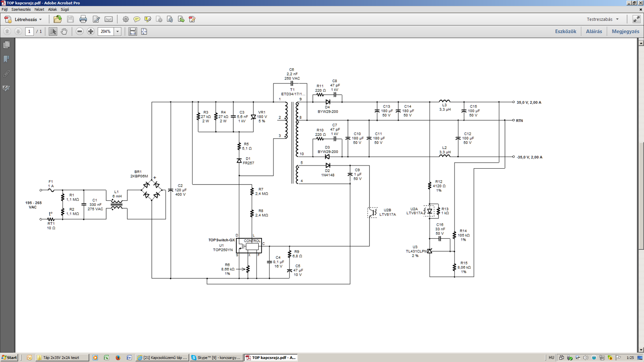Open the Megjegyzés pane
Image resolution: width=644 pixels, height=362 pixels.
click(625, 31)
